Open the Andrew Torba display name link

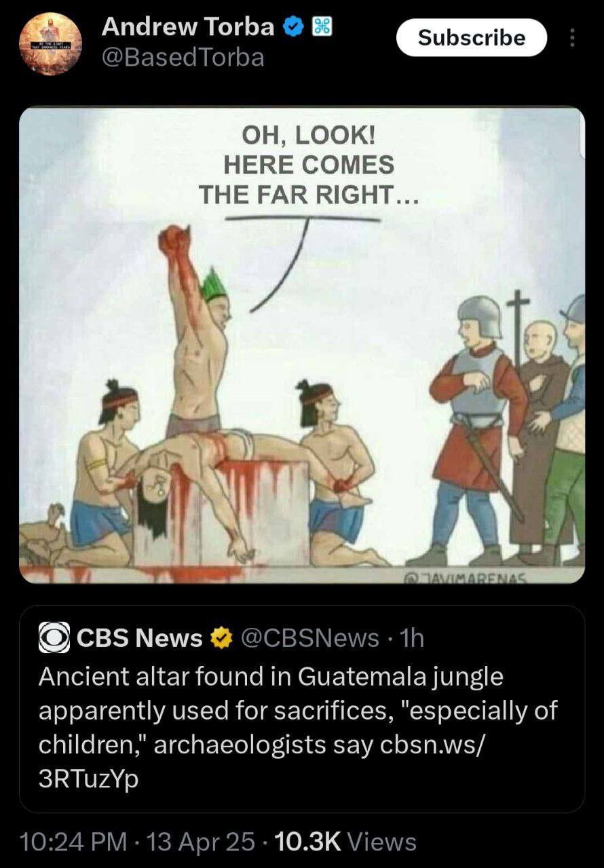click(x=188, y=27)
